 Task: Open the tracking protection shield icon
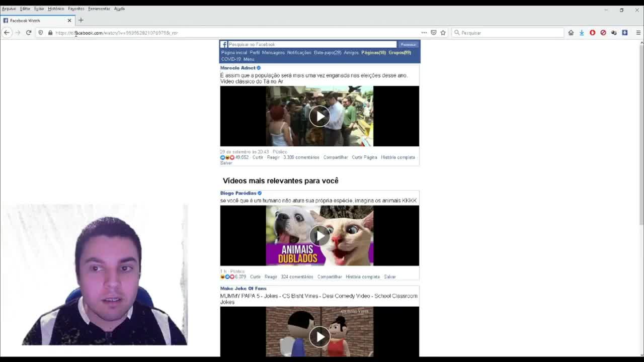point(41,33)
